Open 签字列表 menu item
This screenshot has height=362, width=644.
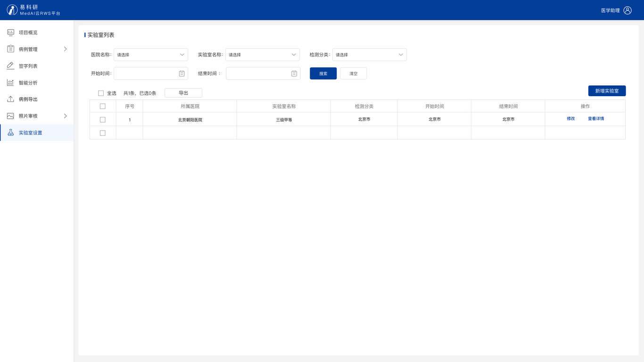click(x=37, y=66)
